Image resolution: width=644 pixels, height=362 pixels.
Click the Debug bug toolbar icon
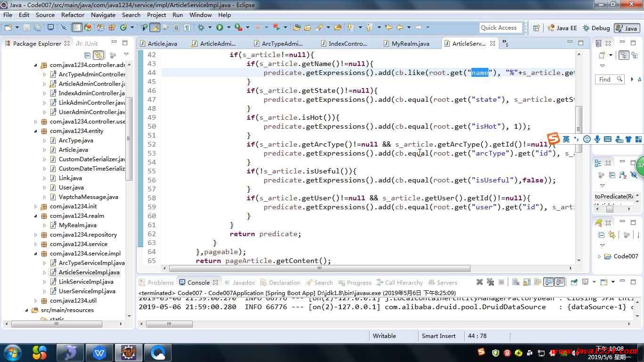click(201, 27)
